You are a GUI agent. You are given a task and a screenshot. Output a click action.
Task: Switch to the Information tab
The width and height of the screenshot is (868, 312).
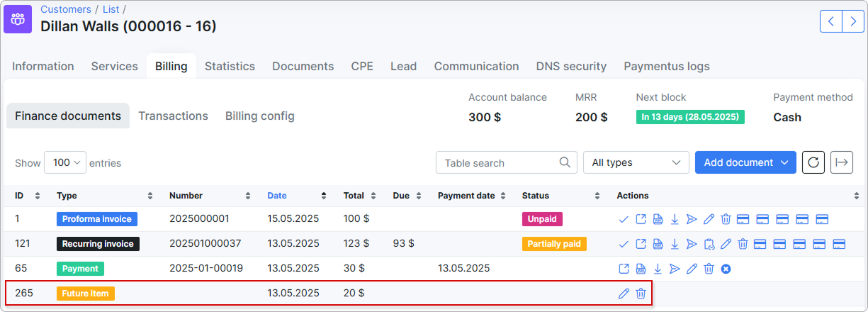tap(43, 66)
